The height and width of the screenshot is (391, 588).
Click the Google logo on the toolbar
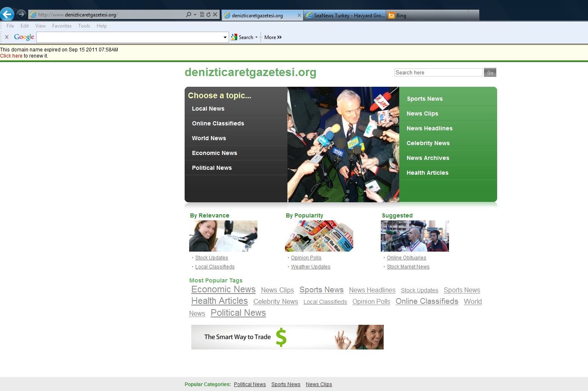coord(24,37)
